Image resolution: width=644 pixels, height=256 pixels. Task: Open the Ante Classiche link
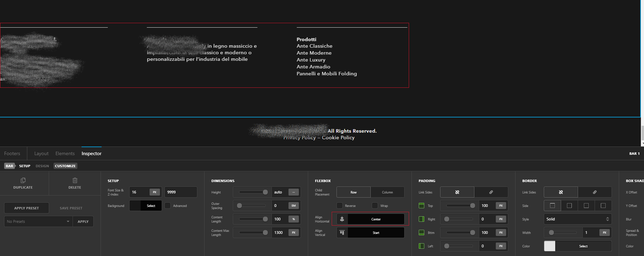pos(314,46)
